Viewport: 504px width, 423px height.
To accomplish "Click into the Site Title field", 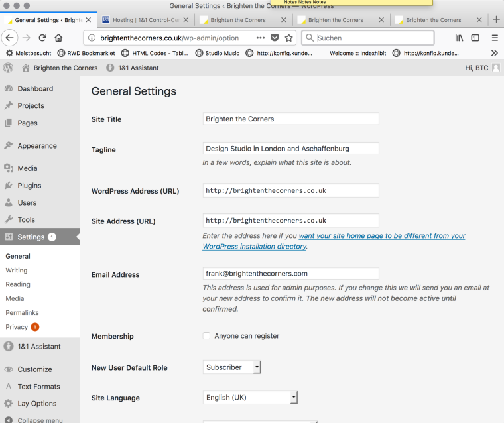I will point(290,119).
